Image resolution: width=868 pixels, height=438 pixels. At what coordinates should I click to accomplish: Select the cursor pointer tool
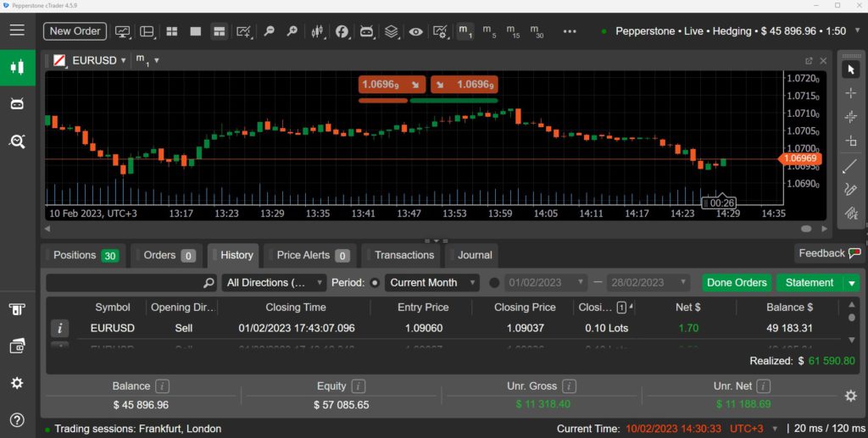(851, 69)
